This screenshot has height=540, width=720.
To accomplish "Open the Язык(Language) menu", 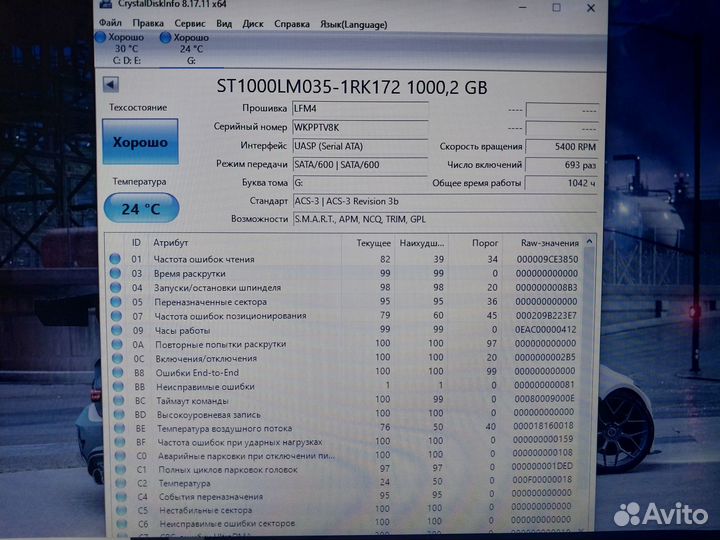I will point(354,24).
